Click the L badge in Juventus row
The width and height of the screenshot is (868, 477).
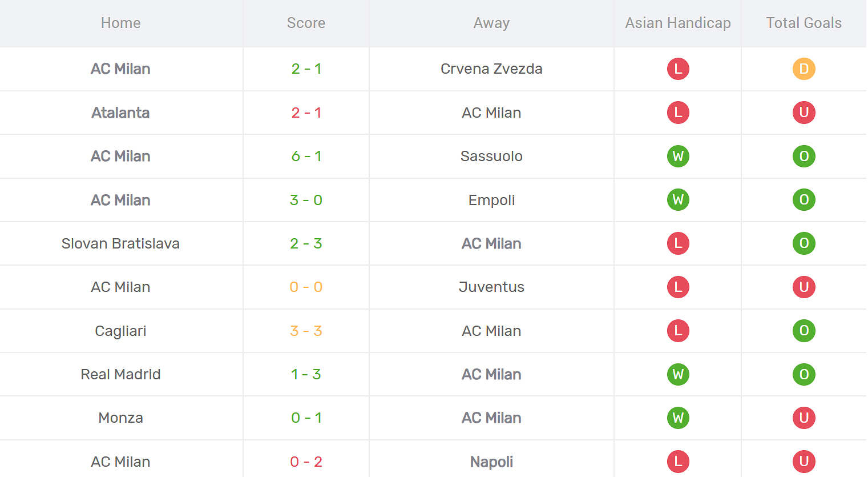[678, 287]
